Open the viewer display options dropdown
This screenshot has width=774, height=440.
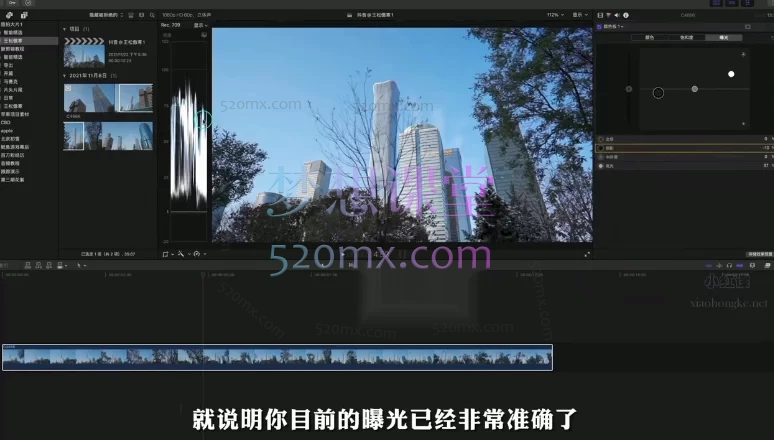tap(579, 16)
